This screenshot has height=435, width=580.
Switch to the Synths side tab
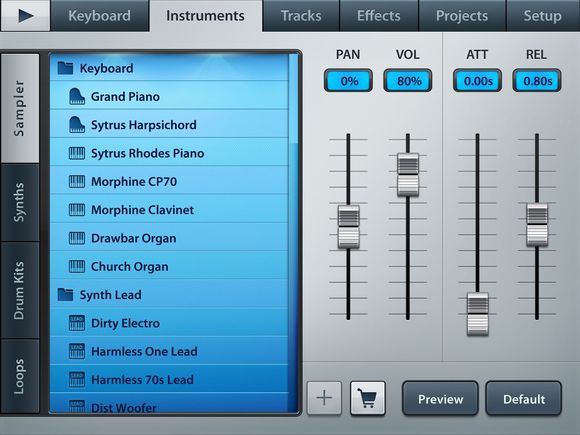pos(20,203)
